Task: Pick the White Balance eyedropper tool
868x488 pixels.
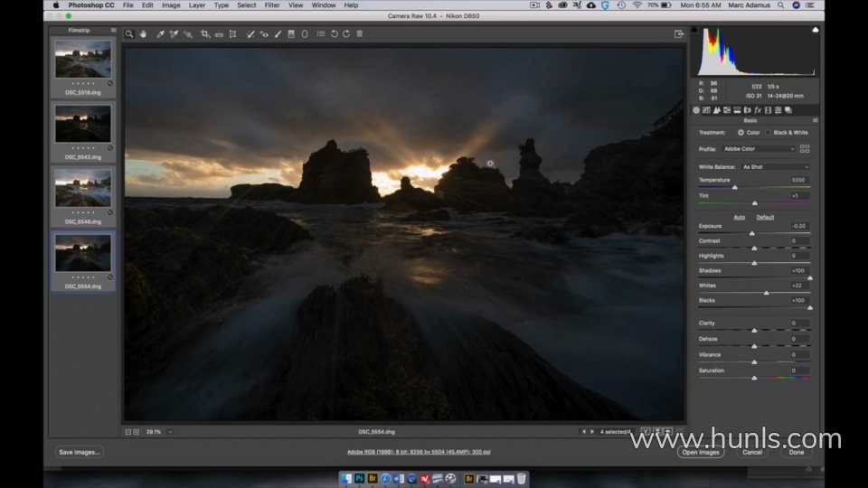Action: (160, 34)
